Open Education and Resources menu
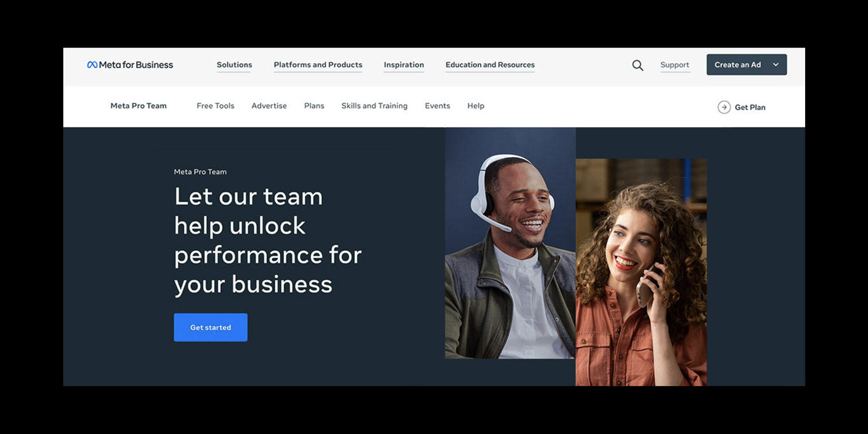Viewport: 868px width, 434px height. (x=490, y=65)
